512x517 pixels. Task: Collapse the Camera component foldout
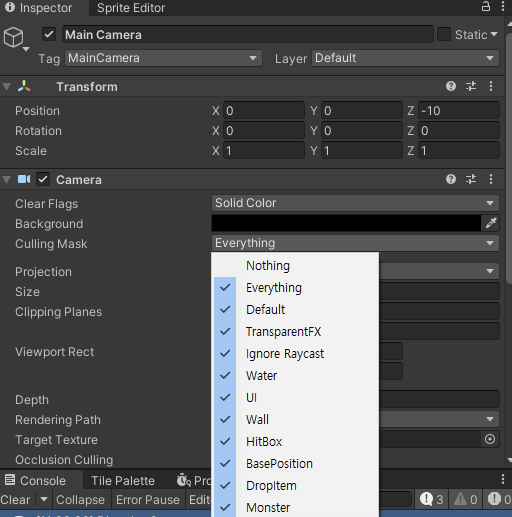click(6, 180)
